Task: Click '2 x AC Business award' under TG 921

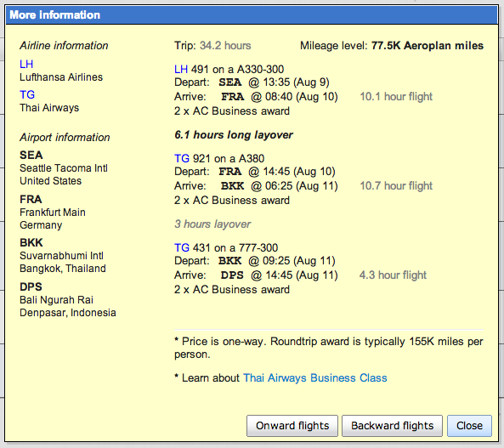Action: pyautogui.click(x=232, y=200)
